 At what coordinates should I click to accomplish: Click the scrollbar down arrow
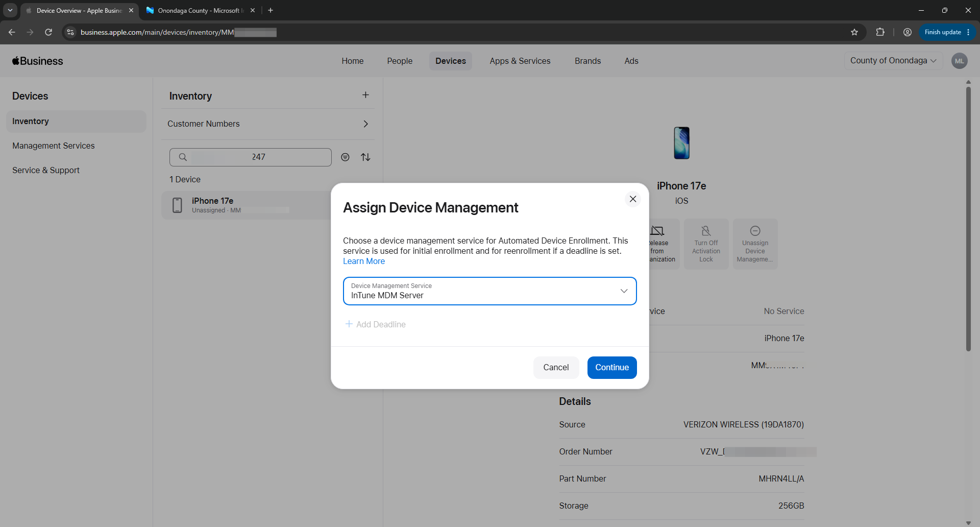tap(968, 522)
